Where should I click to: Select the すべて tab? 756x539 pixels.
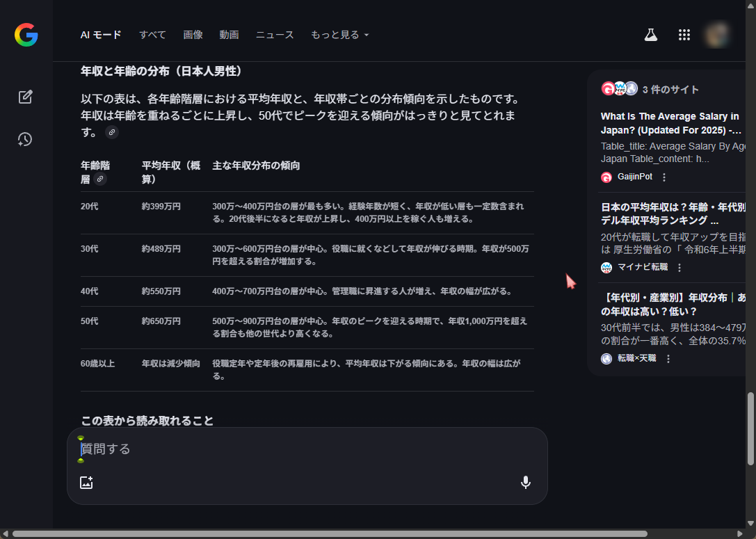click(152, 35)
